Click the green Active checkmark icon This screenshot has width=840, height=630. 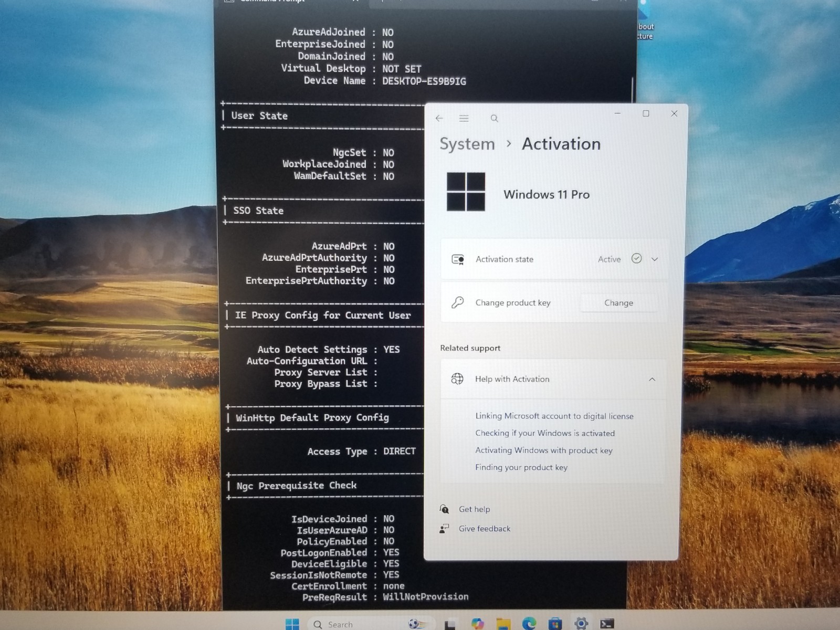click(636, 258)
